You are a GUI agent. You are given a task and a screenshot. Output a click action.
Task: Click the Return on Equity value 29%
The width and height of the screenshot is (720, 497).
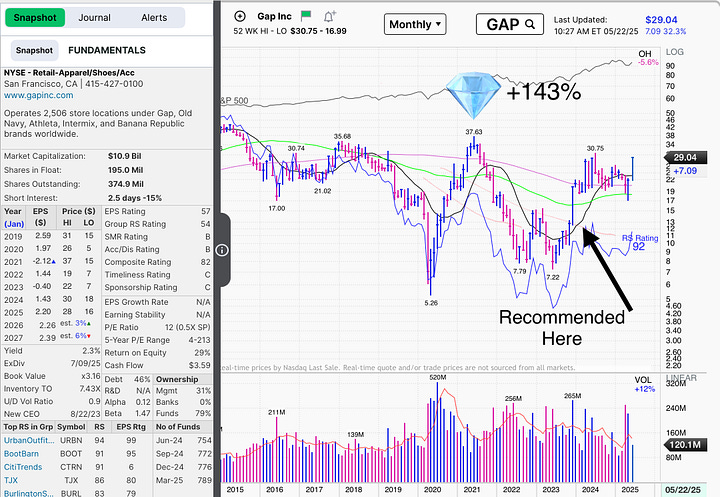coord(202,352)
